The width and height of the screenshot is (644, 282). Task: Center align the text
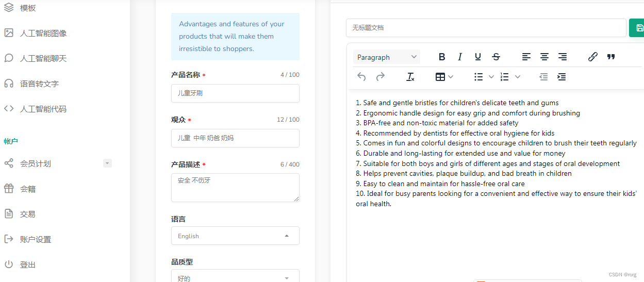[544, 57]
